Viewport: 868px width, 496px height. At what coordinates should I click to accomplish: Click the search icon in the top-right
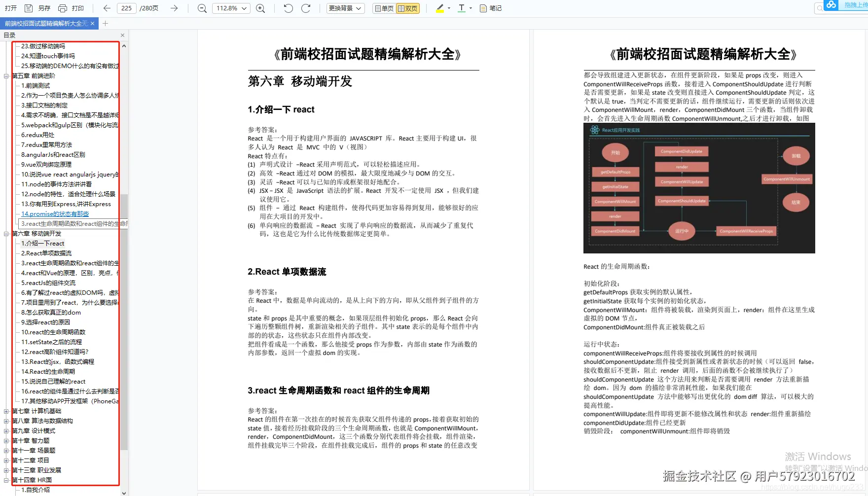pyautogui.click(x=820, y=8)
